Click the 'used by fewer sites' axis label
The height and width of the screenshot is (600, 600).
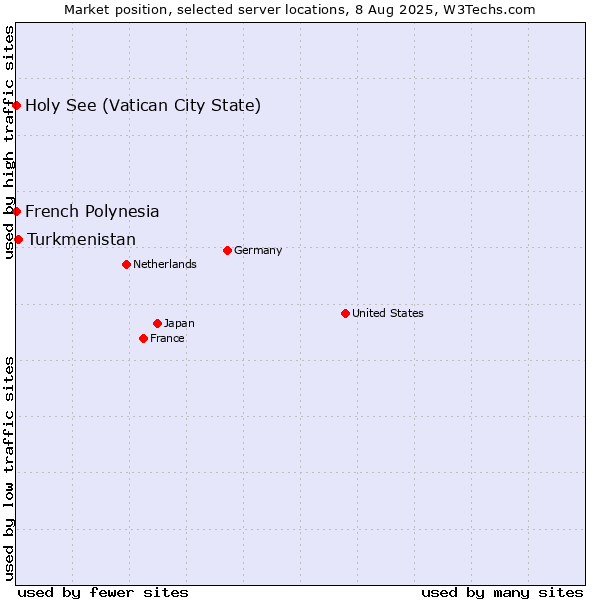pyautogui.click(x=103, y=593)
